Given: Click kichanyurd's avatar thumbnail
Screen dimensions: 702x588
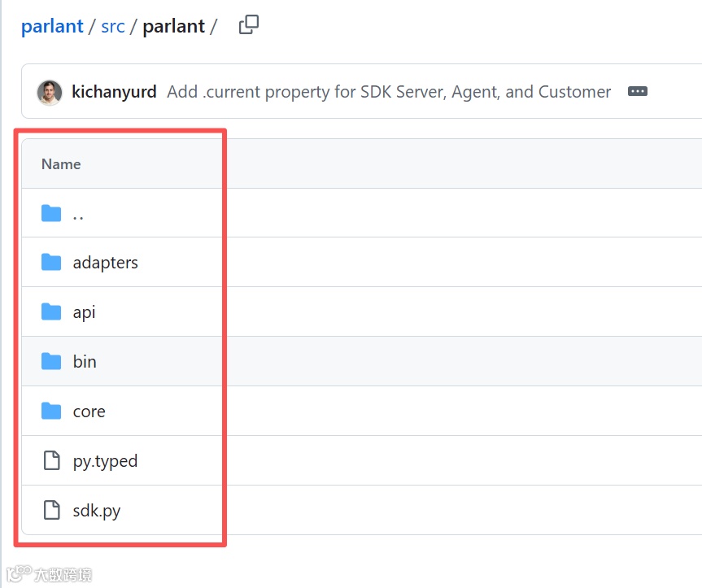Looking at the screenshot, I should coord(50,92).
